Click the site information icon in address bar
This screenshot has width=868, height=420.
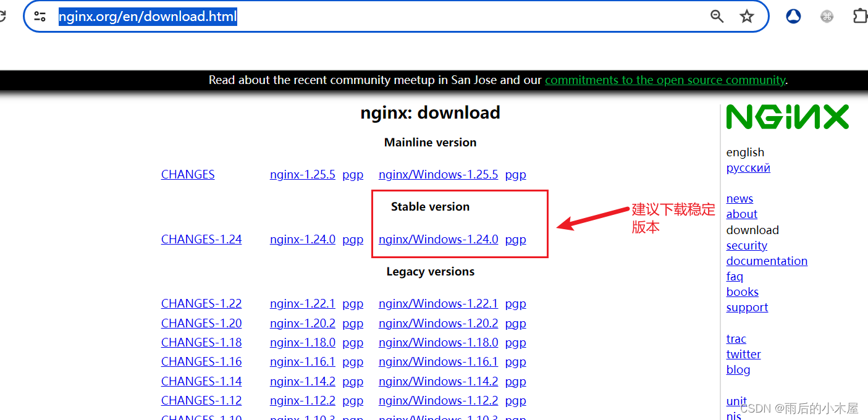click(40, 17)
